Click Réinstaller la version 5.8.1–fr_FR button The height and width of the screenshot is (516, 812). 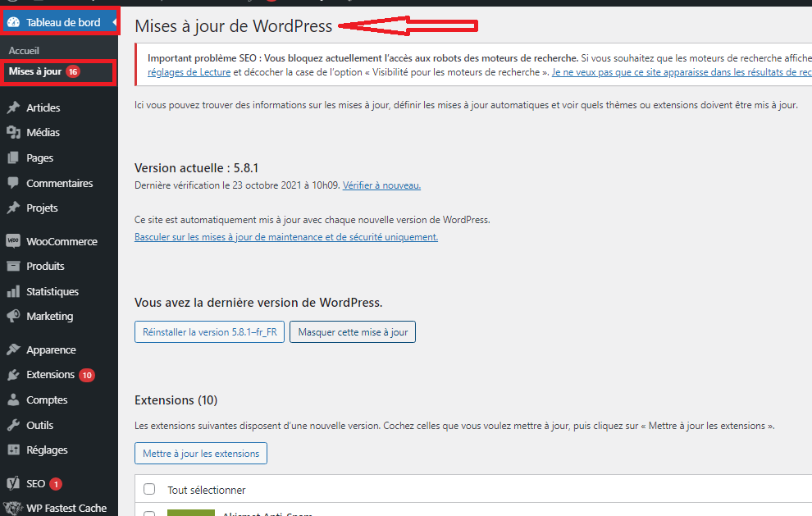pos(210,332)
